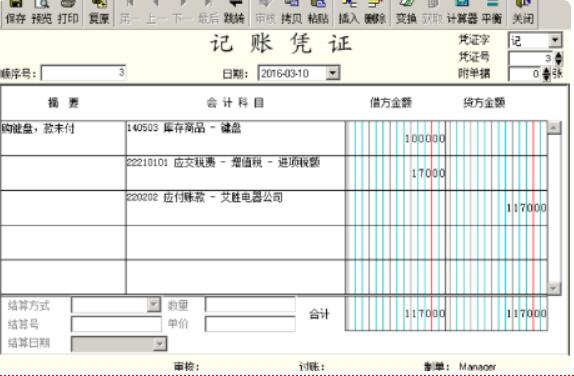Click the 记账凭证 title

[x=281, y=44]
